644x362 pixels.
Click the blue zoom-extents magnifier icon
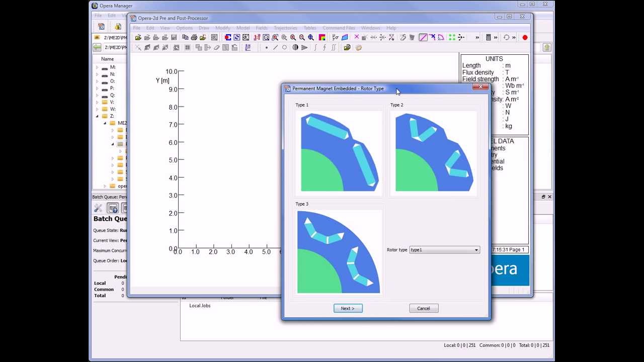(x=311, y=37)
